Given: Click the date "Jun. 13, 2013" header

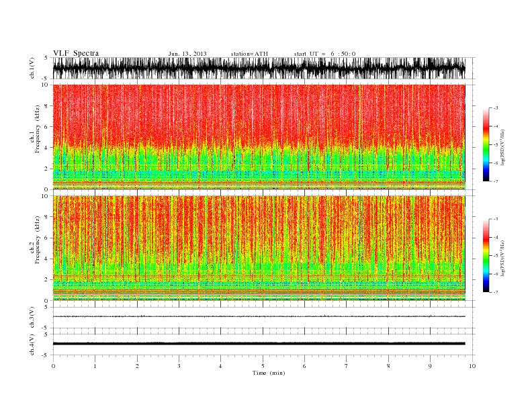Looking at the screenshot, I should tap(187, 54).
